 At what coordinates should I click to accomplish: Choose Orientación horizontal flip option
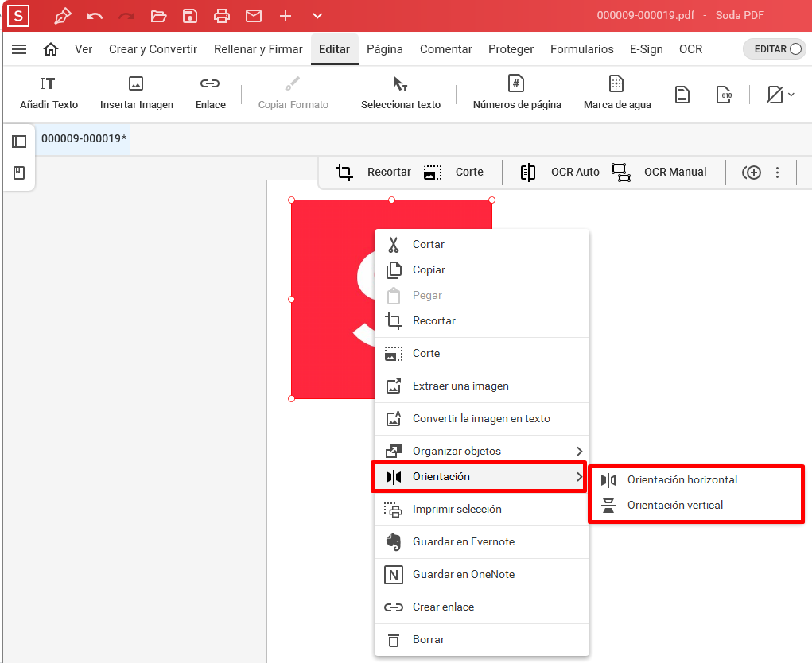click(x=696, y=479)
